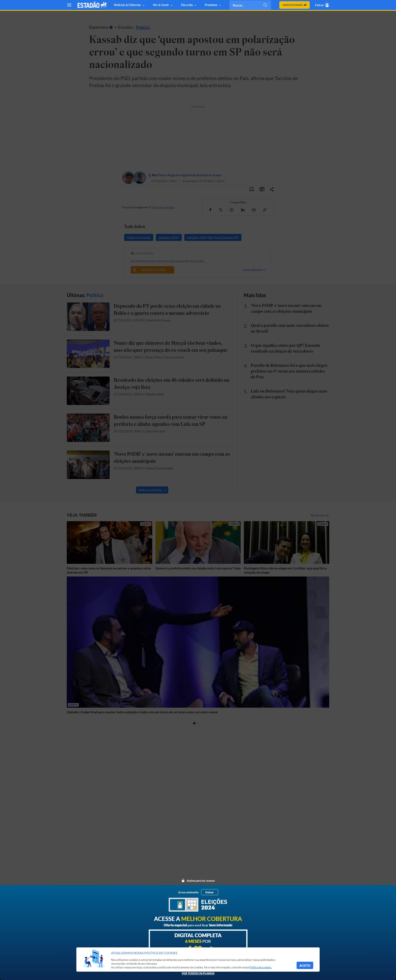Click the search magnifier icon
The height and width of the screenshot is (980, 396).
[x=265, y=5]
